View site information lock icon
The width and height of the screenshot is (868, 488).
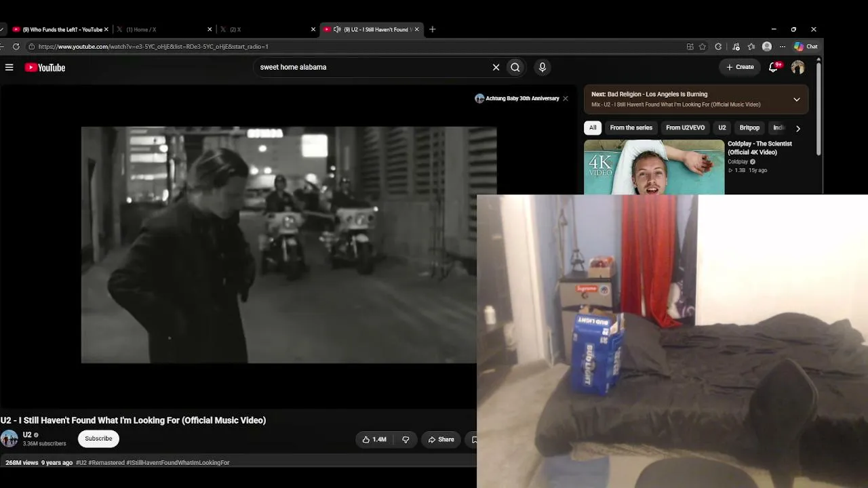coord(31,47)
